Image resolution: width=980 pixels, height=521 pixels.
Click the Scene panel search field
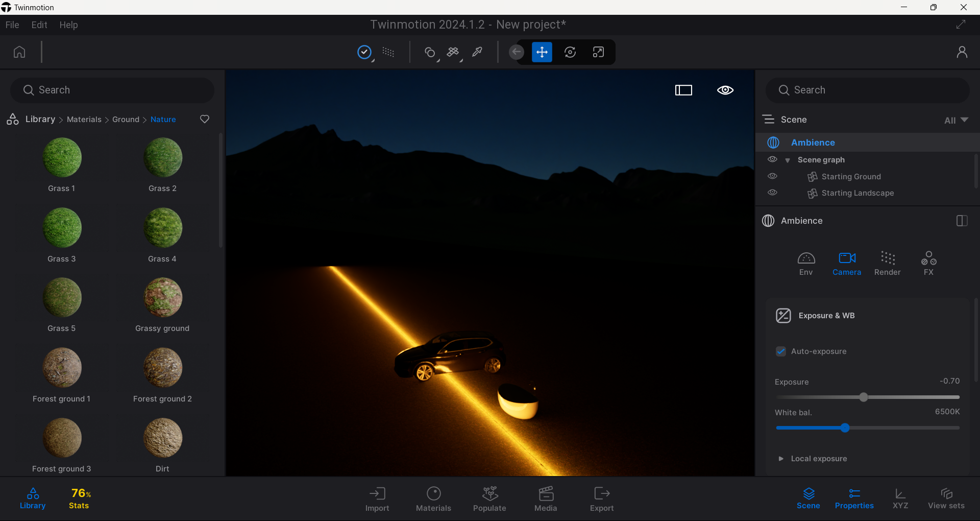pyautogui.click(x=868, y=90)
